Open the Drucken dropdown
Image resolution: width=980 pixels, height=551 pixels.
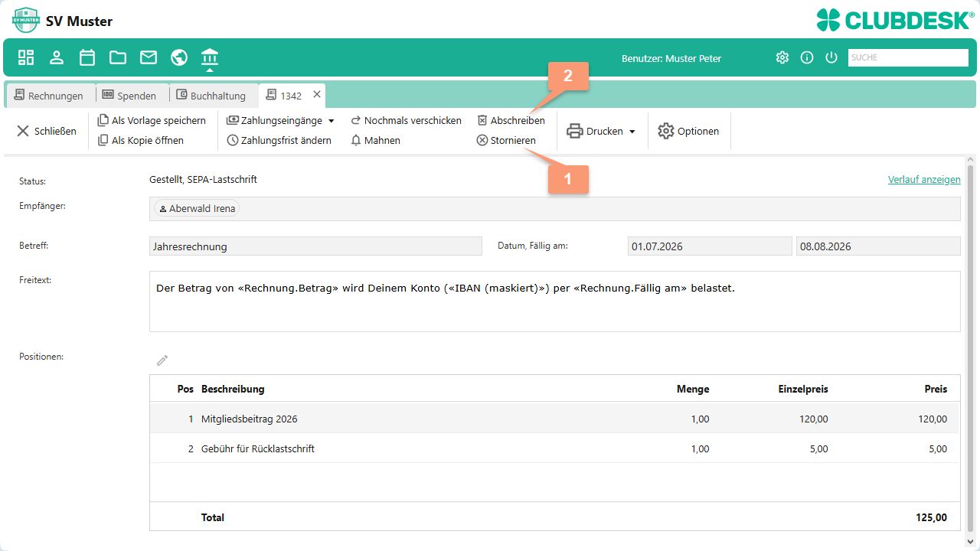tap(601, 131)
